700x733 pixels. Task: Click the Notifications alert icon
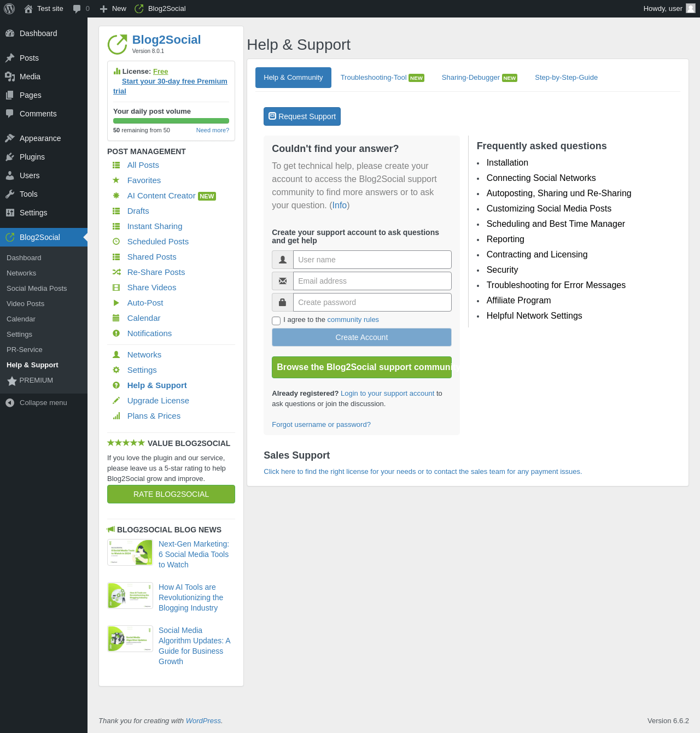click(116, 333)
